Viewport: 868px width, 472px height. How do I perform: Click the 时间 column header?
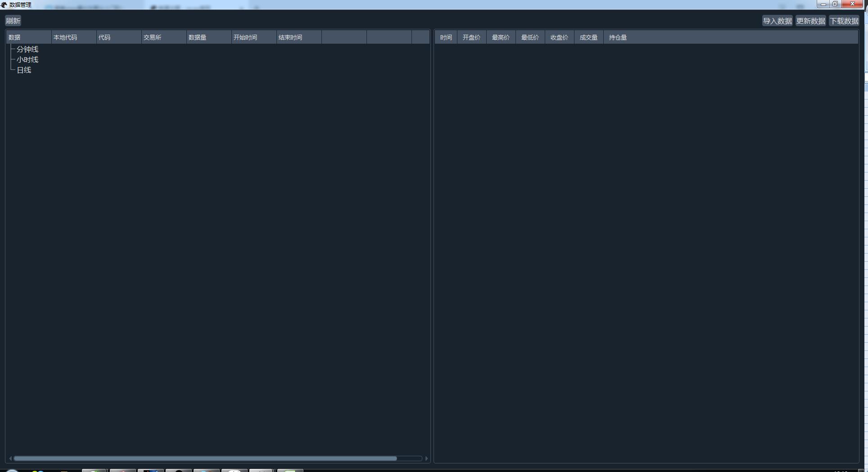click(x=446, y=37)
